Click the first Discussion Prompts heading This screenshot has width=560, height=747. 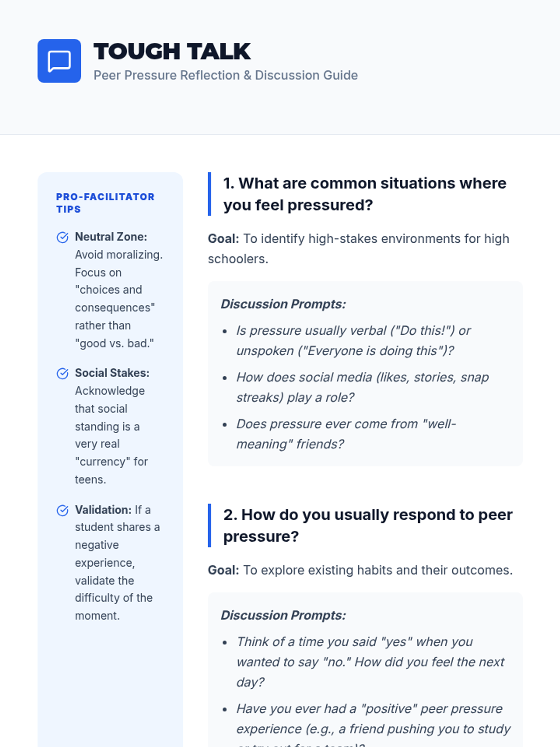coord(283,304)
